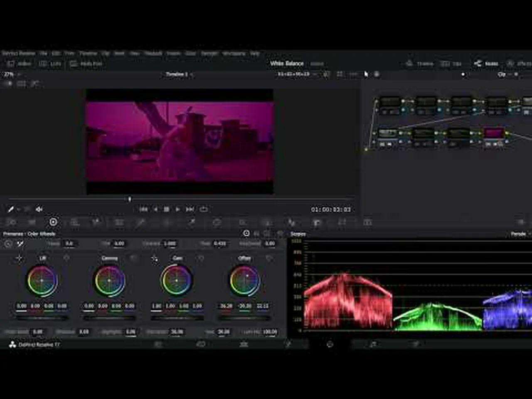
Task: Open the Playback menu
Action: tap(153, 53)
